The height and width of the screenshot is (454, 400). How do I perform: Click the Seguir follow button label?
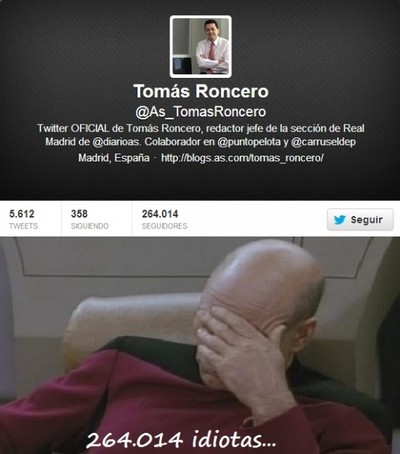(366, 220)
